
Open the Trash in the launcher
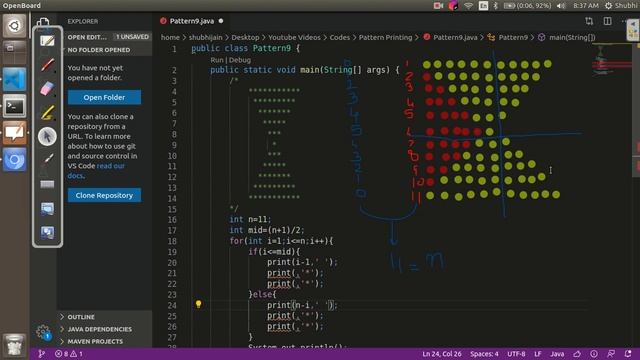(14, 344)
